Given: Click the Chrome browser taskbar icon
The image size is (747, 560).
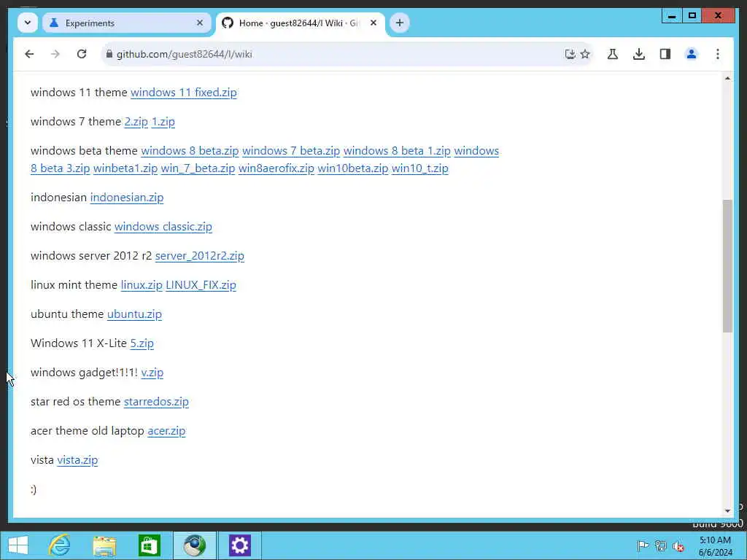Looking at the screenshot, I should click(x=194, y=545).
